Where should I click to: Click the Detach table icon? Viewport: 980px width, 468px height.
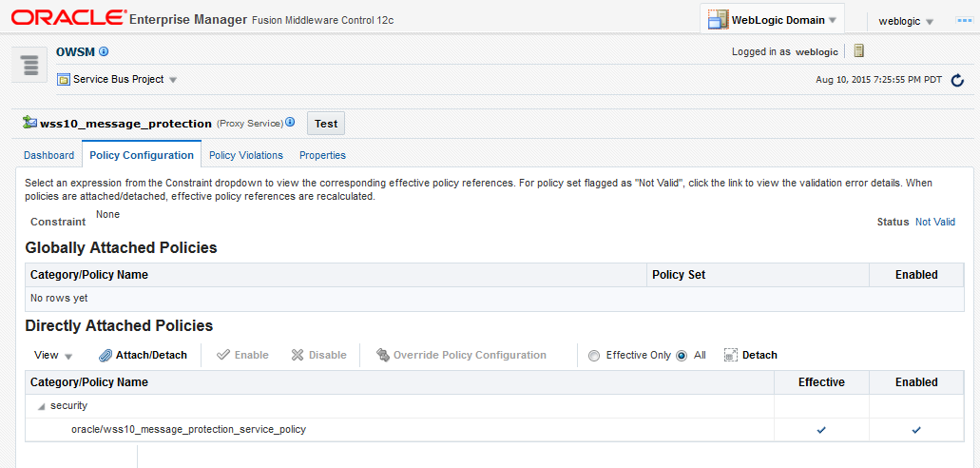731,355
